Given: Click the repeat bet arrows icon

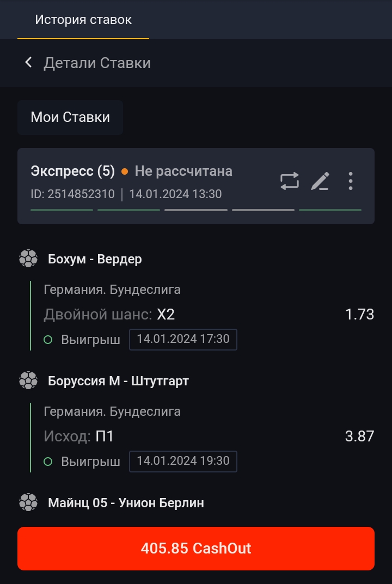Looking at the screenshot, I should pos(290,181).
